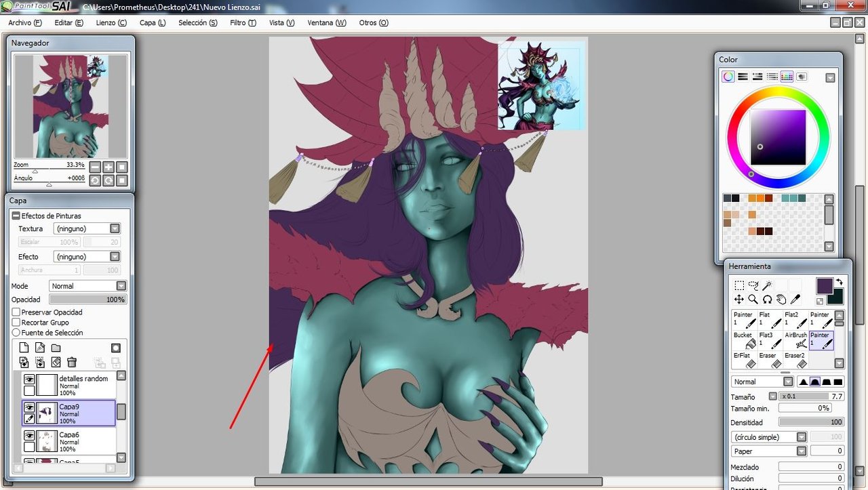
Task: Enable Preservar Opacidad checkbox
Action: (16, 312)
